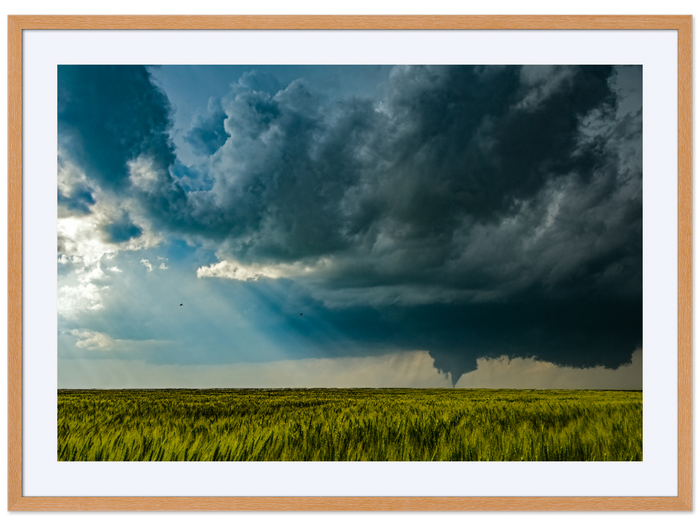Click the small pale cloud near lower-left horizon
This screenshot has width=700, height=526.
tap(90, 340)
